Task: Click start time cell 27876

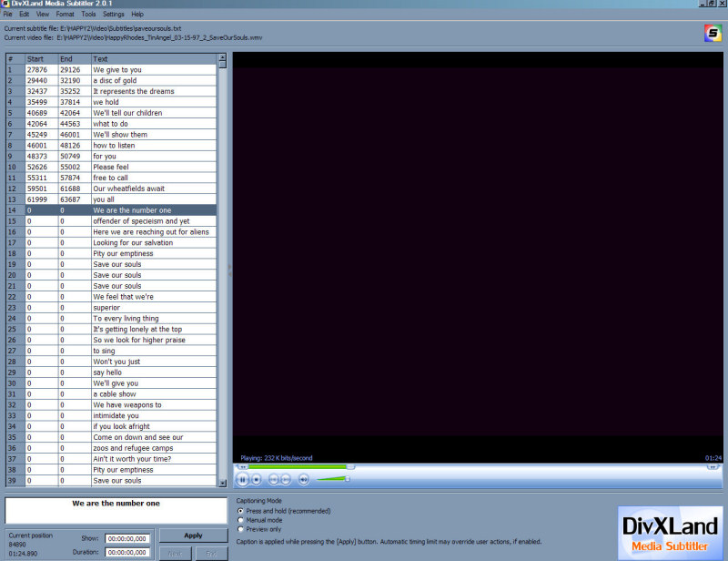Action: (x=42, y=70)
